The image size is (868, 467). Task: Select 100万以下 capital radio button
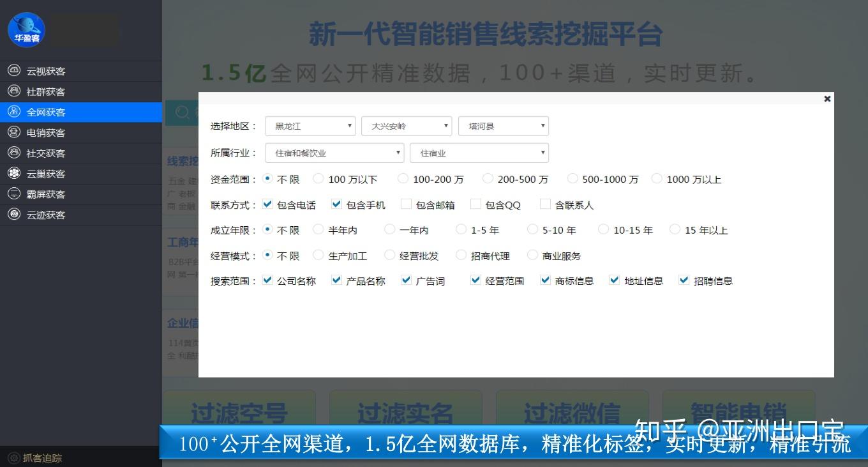(x=318, y=178)
